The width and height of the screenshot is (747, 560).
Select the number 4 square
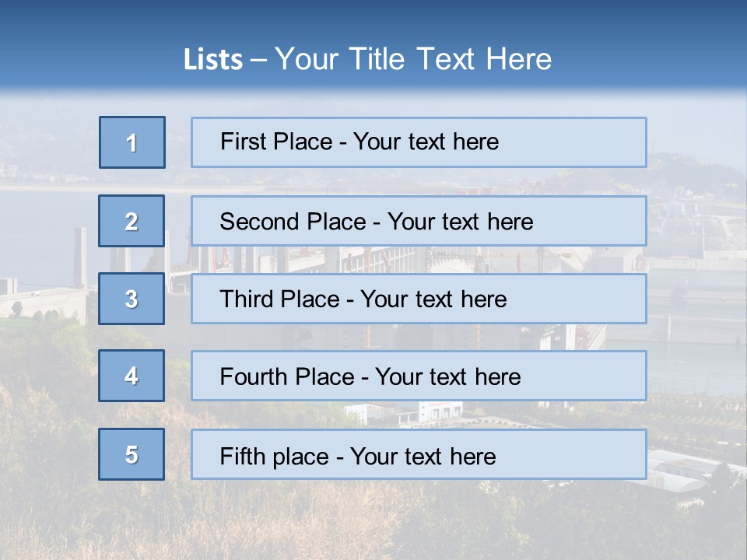tap(132, 376)
